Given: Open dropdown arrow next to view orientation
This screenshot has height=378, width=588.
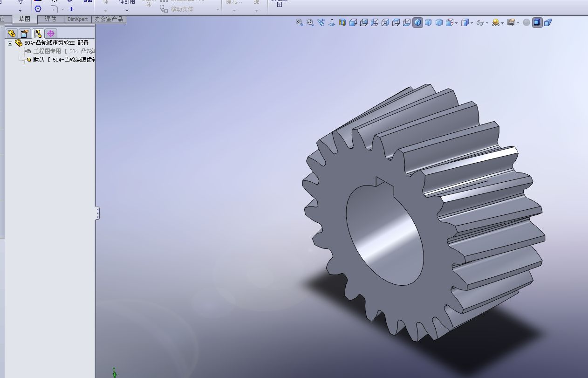Looking at the screenshot, I should pyautogui.click(x=457, y=23).
